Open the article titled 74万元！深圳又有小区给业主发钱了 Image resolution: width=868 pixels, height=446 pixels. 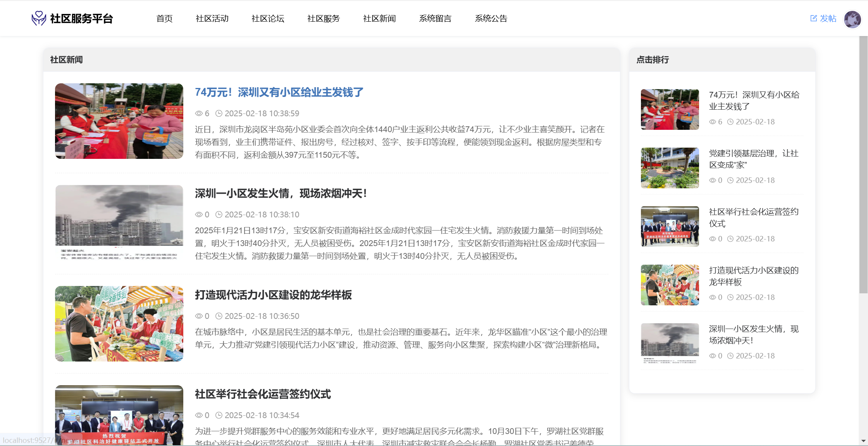279,92
